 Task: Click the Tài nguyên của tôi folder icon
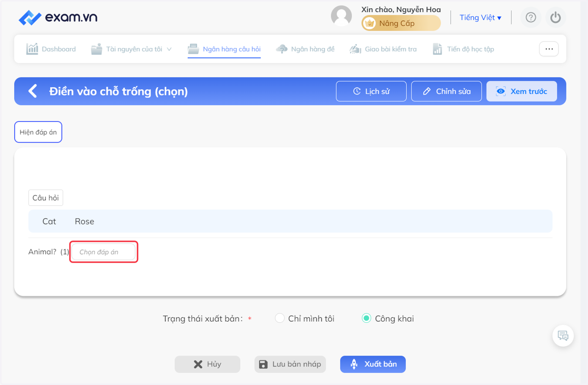pos(97,49)
